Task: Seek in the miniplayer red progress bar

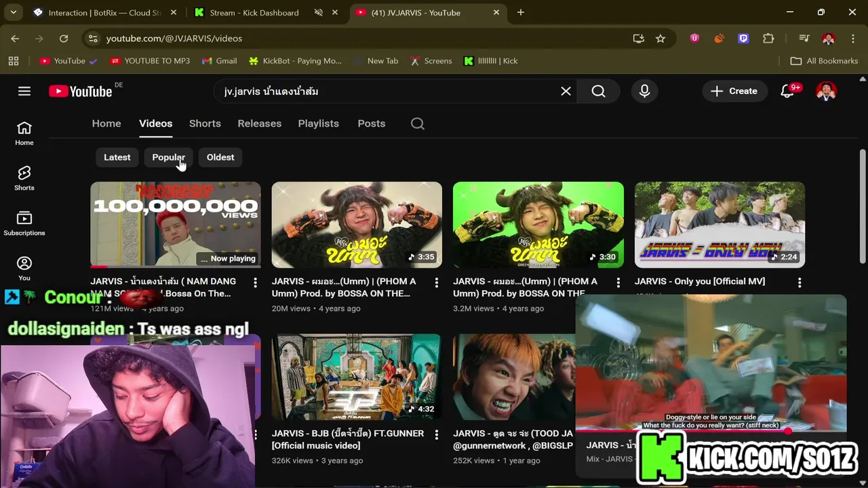Action: tap(711, 430)
